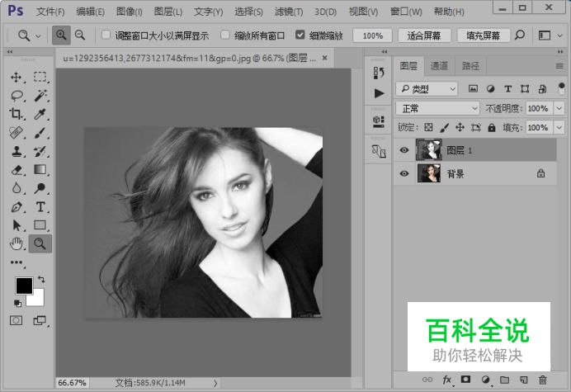Collapse the toolbox with double arrows

tap(10, 52)
